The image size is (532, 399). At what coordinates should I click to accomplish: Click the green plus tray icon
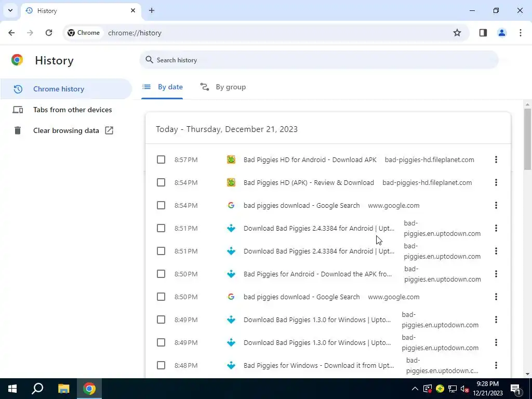[440, 389]
